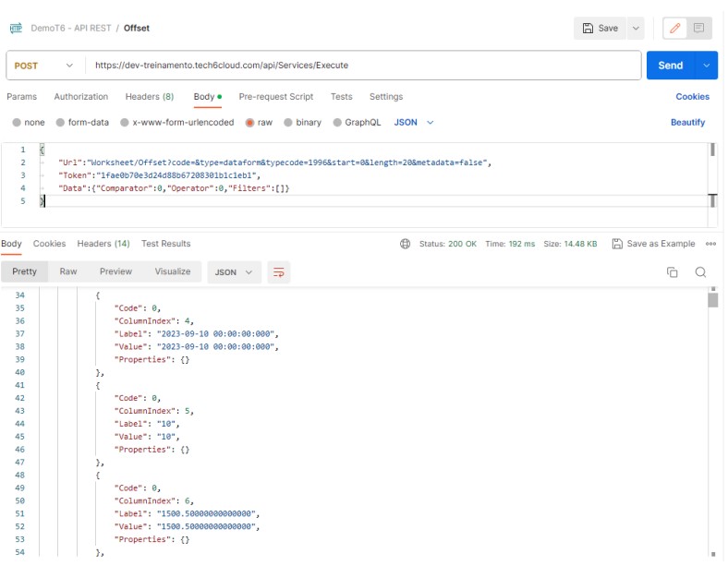Open the comments icon
The width and height of the screenshot is (728, 566).
point(698,29)
